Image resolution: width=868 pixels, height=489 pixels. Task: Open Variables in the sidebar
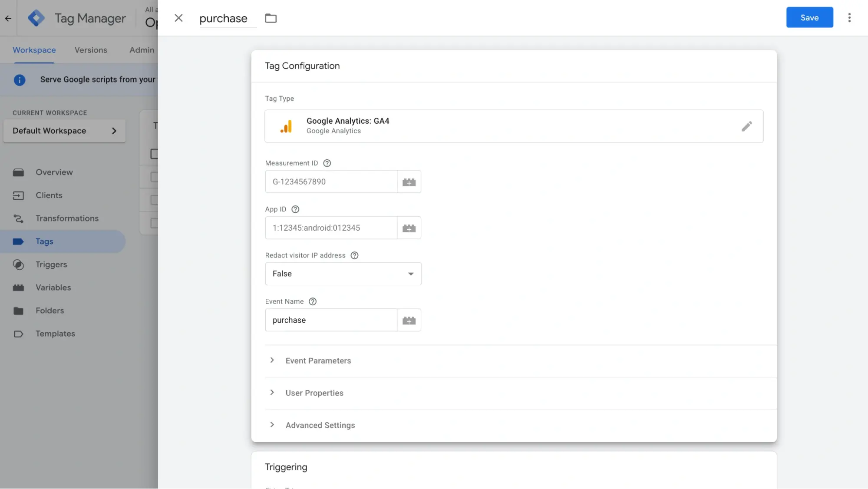pos(63,287)
